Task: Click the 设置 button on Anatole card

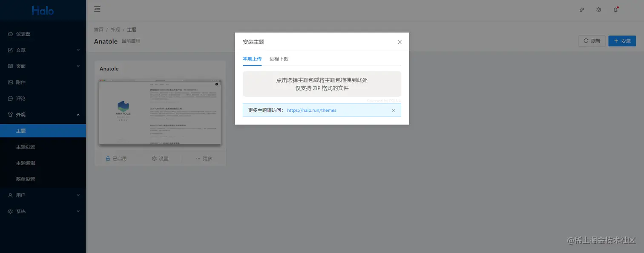Action: pyautogui.click(x=160, y=158)
